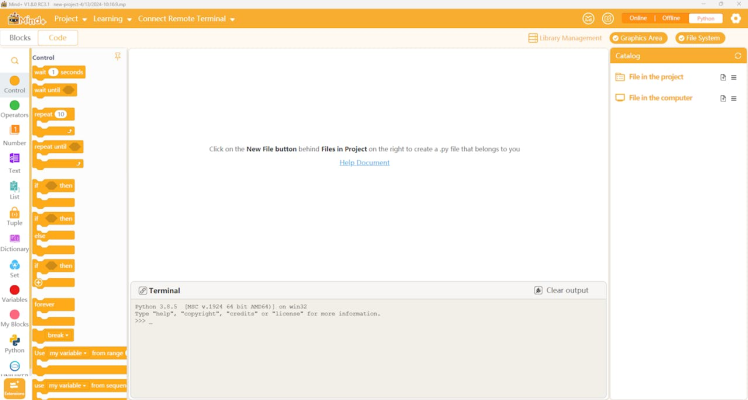Select the Variables block category

pos(14,294)
